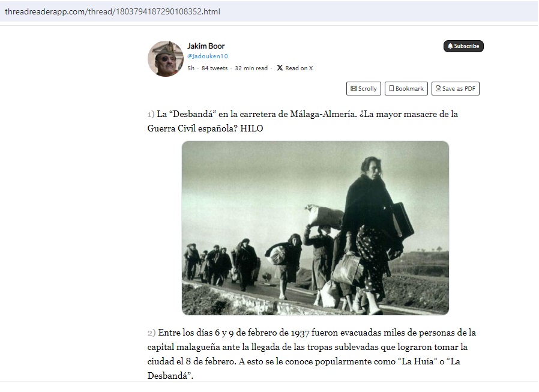Open the @Jadouken10 handle link
The image size is (539, 392).
(207, 56)
